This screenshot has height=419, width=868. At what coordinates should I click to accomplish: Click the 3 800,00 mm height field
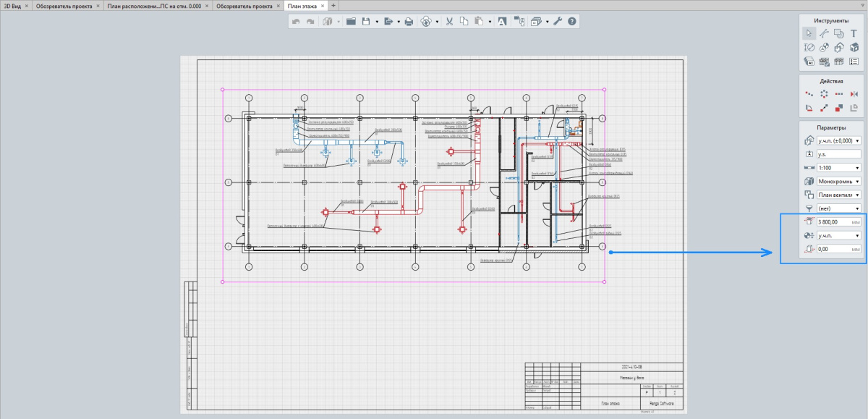tap(833, 222)
